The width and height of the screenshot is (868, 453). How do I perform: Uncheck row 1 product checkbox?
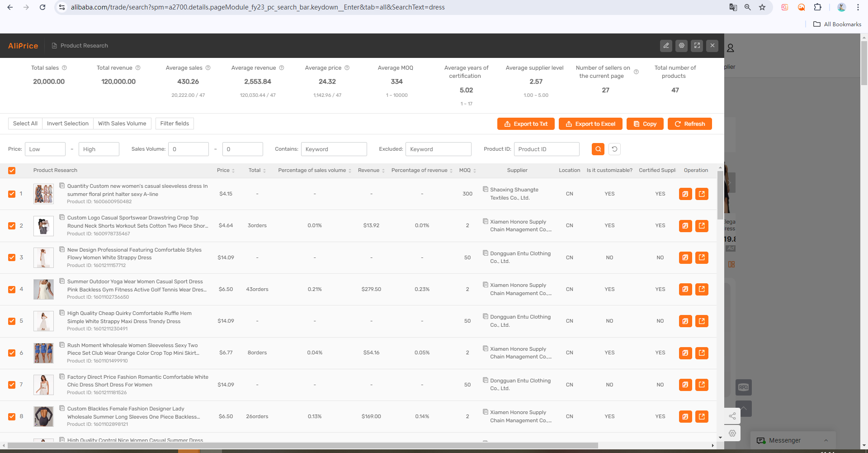pos(12,194)
